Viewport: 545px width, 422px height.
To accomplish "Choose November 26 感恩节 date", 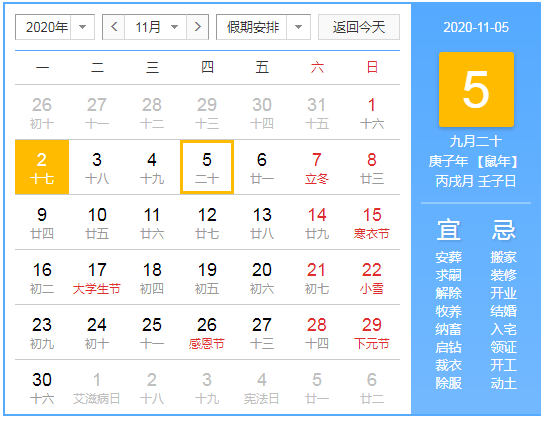I will (x=207, y=332).
